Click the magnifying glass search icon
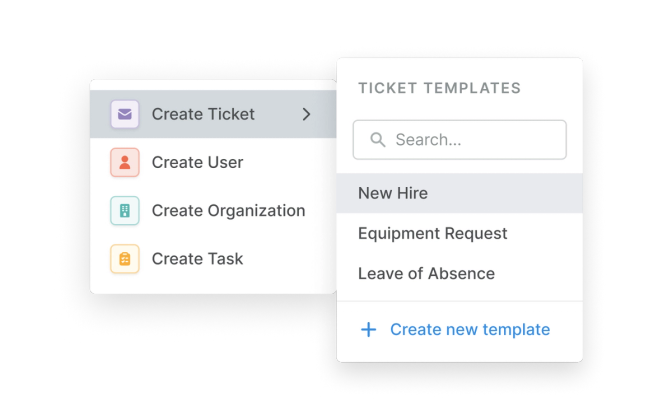The height and width of the screenshot is (420, 672). (377, 140)
